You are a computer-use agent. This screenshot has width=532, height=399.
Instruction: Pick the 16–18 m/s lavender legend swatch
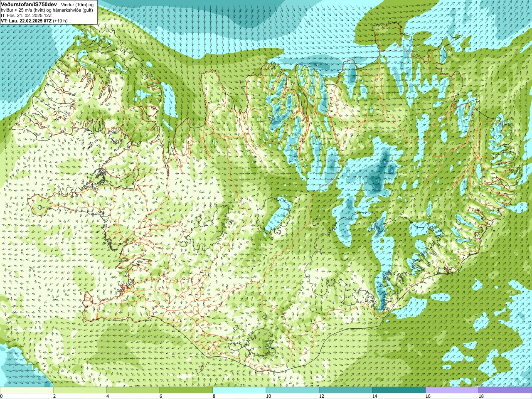452,390
